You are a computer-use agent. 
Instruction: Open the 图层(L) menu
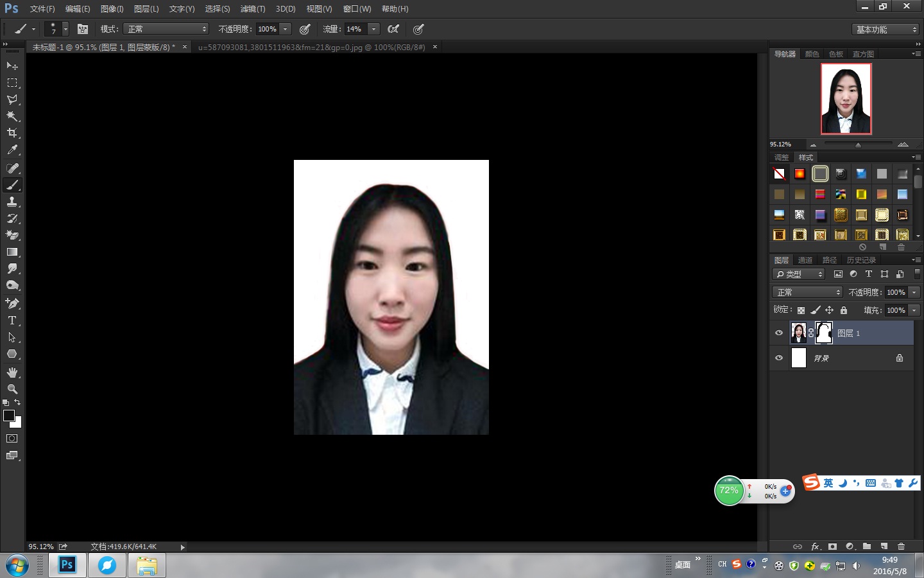click(146, 9)
